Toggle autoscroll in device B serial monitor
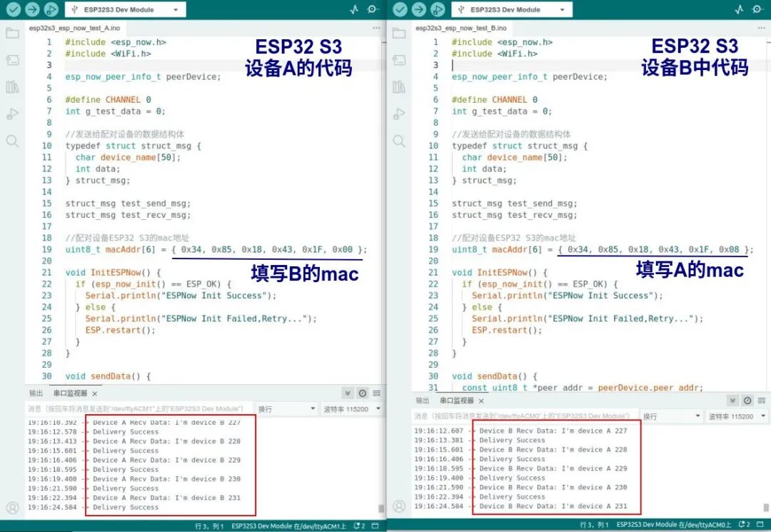771x532 pixels. pos(732,401)
